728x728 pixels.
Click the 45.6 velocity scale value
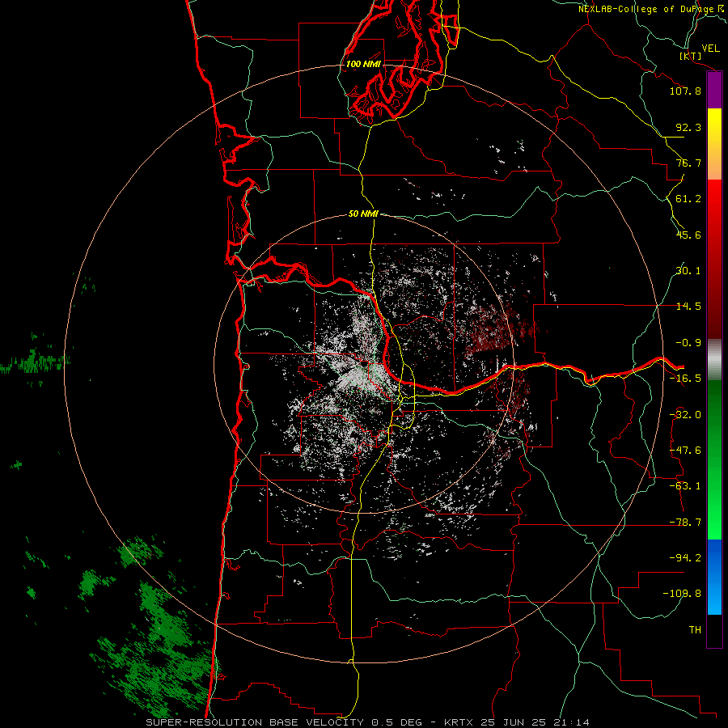click(x=688, y=235)
